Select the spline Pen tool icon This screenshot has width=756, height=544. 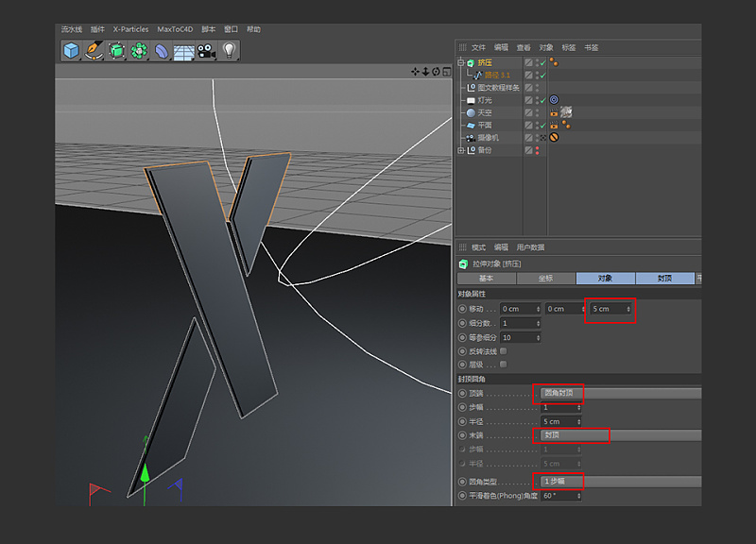(x=94, y=50)
